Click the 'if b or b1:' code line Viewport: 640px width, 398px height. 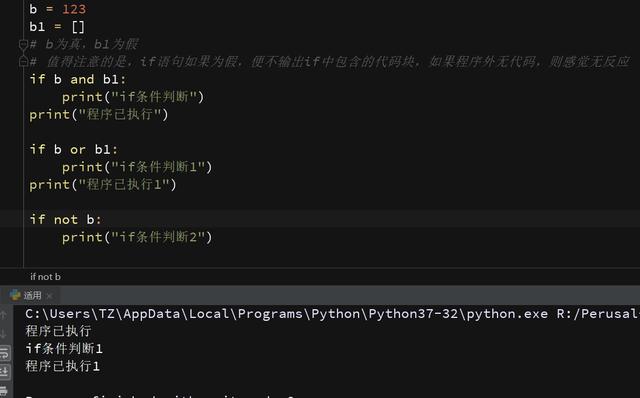click(74, 149)
